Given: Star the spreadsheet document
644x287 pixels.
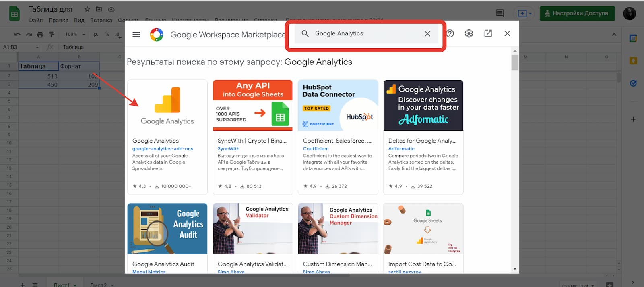Looking at the screenshot, I should 87,9.
